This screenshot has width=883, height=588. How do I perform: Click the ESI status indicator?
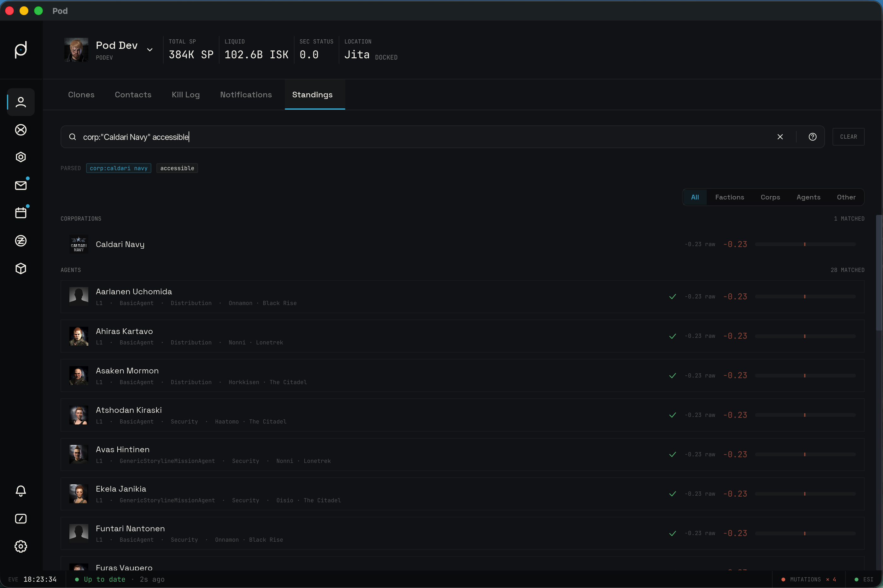863,579
